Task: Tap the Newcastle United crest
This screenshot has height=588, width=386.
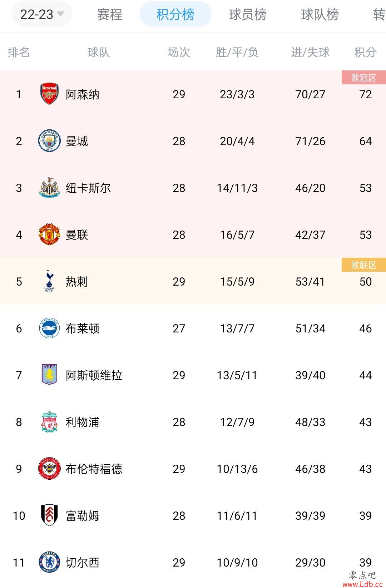Action: pos(49,188)
